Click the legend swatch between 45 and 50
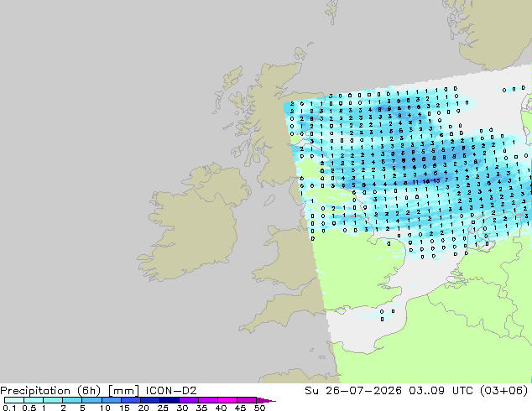 [x=247, y=400]
